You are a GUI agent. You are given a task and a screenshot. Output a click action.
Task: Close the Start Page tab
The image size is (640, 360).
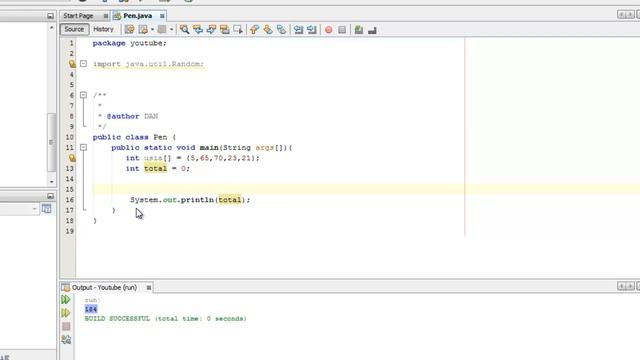pyautogui.click(x=106, y=16)
